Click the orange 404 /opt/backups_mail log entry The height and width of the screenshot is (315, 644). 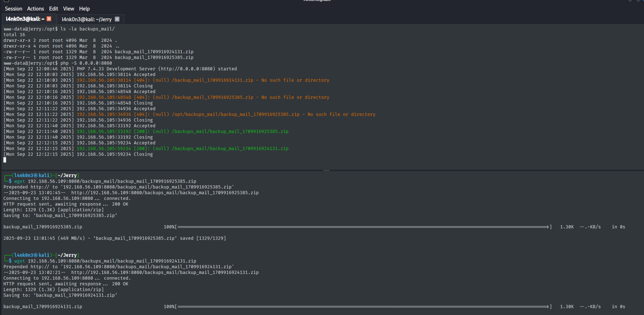pos(226,114)
